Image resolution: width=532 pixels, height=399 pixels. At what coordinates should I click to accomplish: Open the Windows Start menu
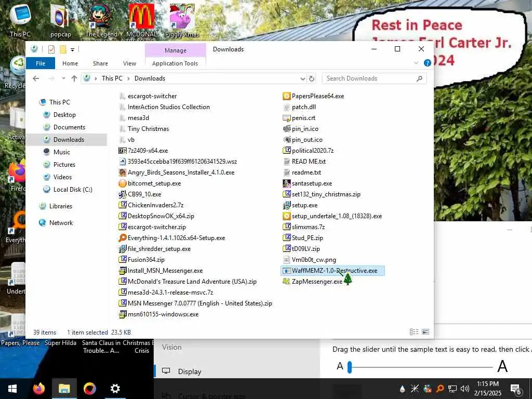point(12,389)
